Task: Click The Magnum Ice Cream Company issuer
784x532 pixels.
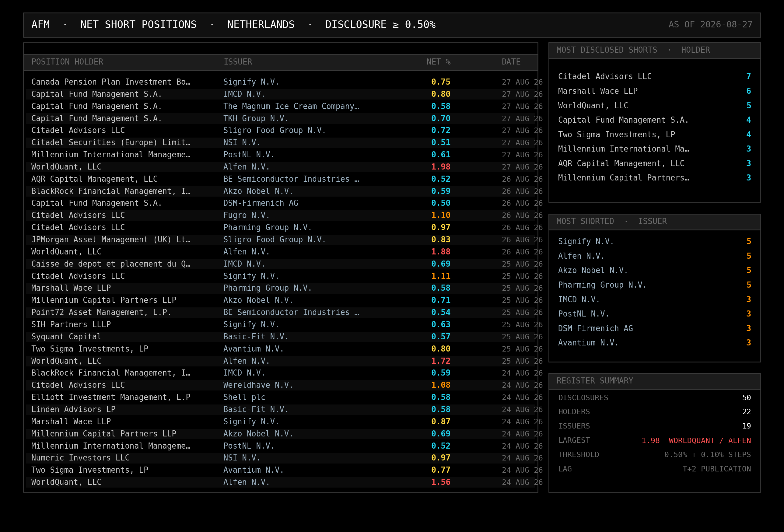Action: [x=291, y=106]
